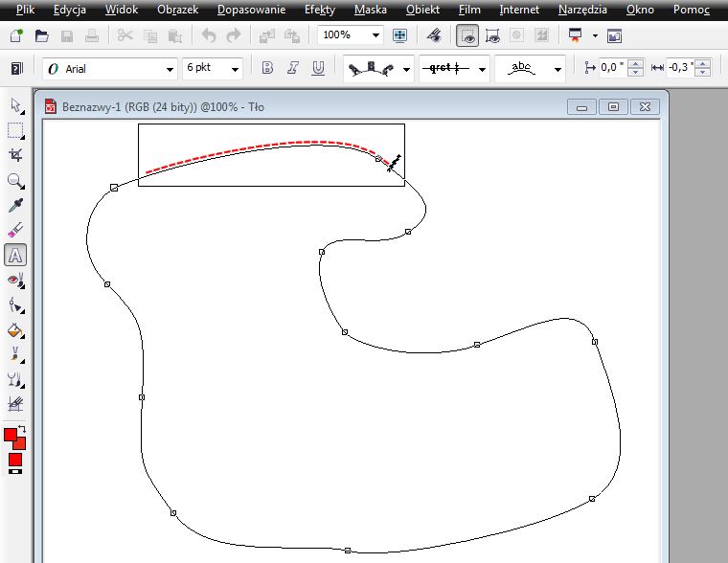728x563 pixels.
Task: Increase the horizontal offset spinner value
Action: tap(635, 63)
